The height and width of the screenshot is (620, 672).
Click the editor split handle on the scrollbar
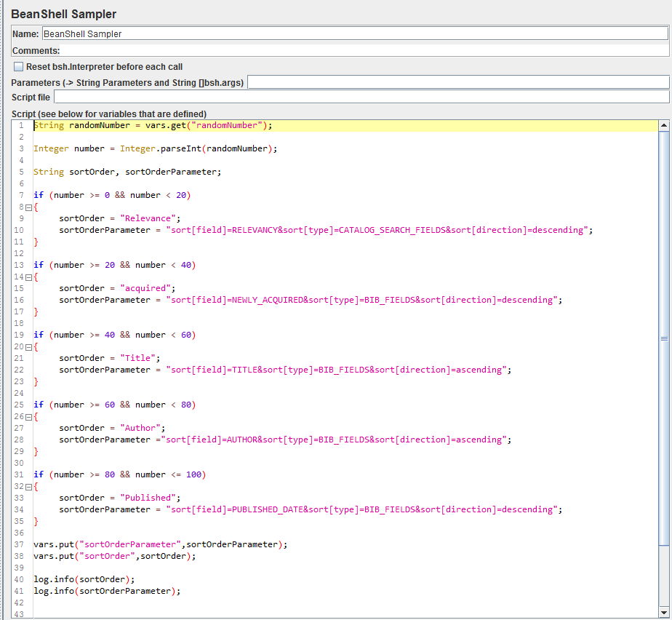(x=663, y=339)
